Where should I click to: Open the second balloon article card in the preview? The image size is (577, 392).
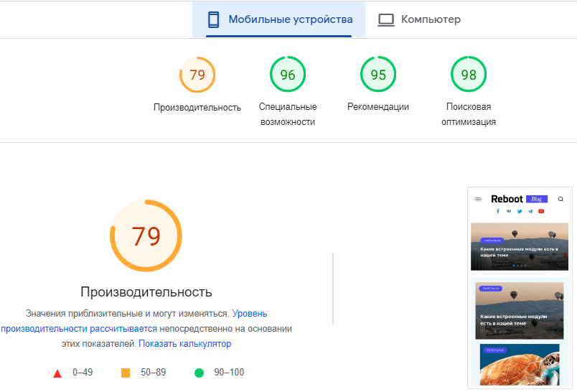click(x=519, y=311)
